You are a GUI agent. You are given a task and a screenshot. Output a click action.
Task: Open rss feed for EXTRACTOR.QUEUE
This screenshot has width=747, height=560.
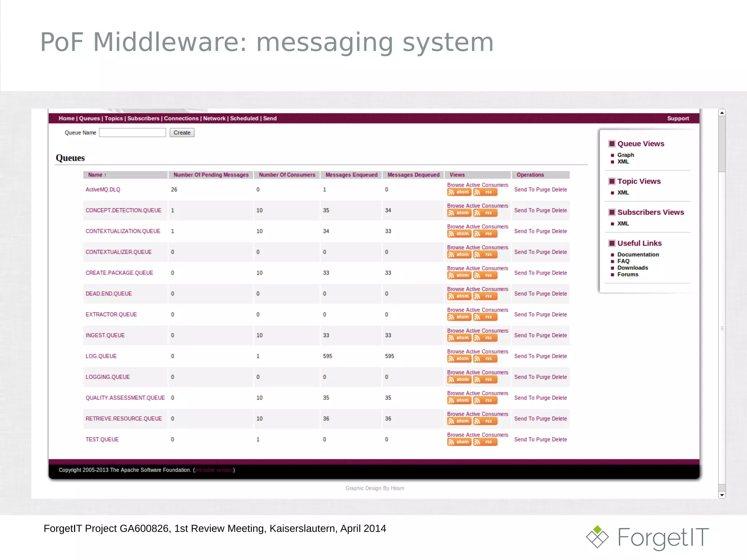(485, 317)
